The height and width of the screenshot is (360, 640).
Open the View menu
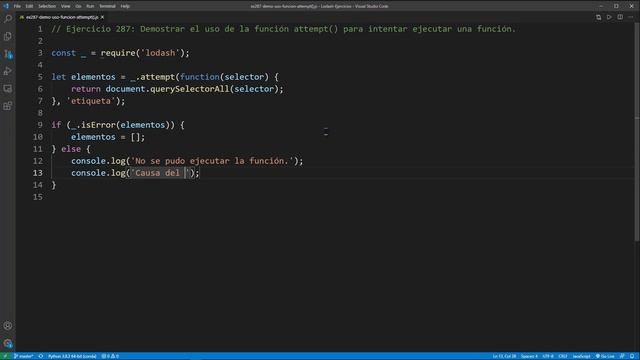tap(65, 6)
